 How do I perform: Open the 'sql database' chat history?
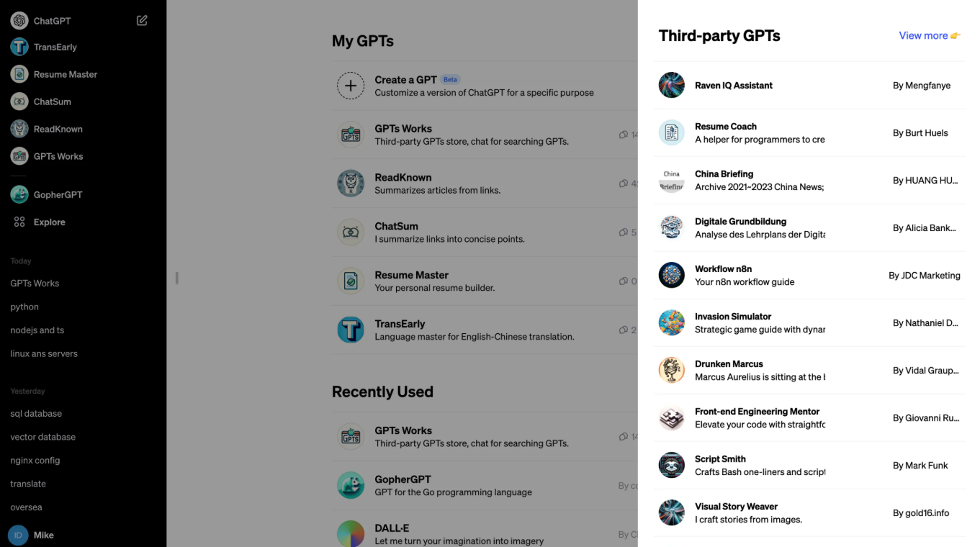pos(36,414)
